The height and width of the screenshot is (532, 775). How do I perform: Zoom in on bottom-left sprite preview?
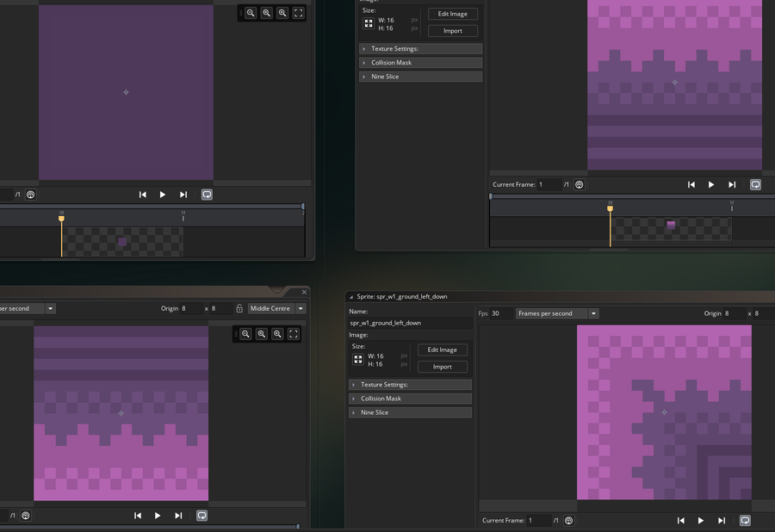277,334
